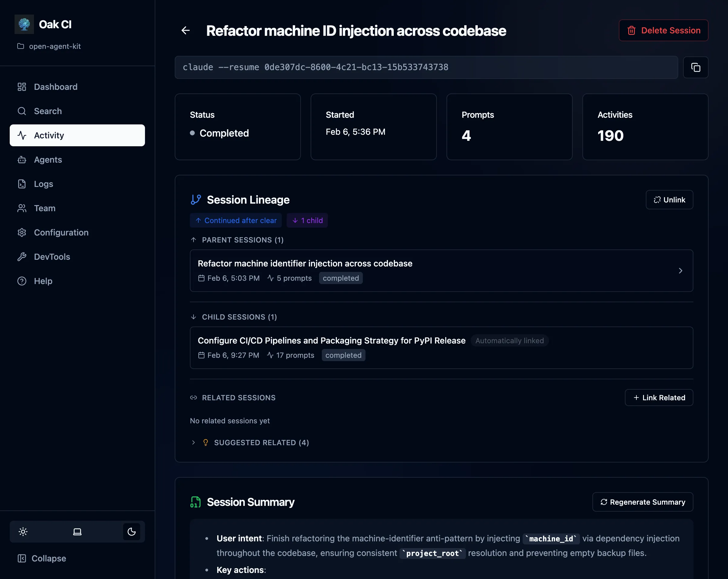Click Regenerate Summary
The image size is (728, 579).
642,502
